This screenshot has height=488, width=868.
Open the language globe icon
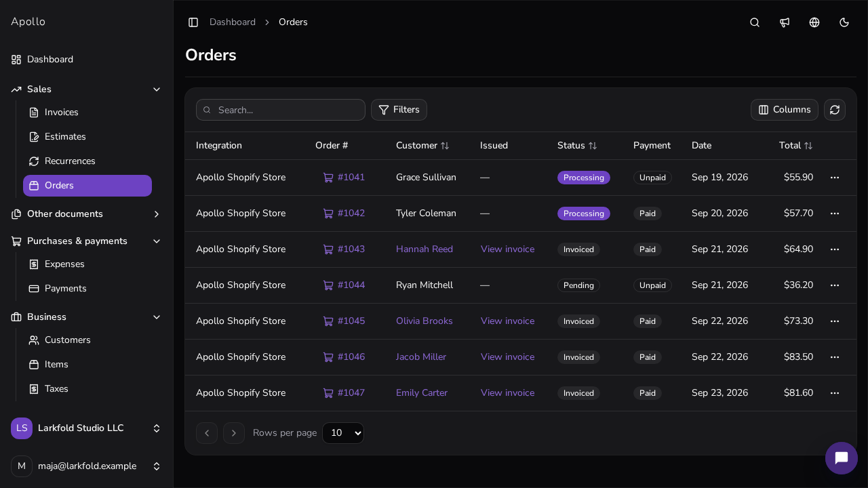(x=814, y=22)
